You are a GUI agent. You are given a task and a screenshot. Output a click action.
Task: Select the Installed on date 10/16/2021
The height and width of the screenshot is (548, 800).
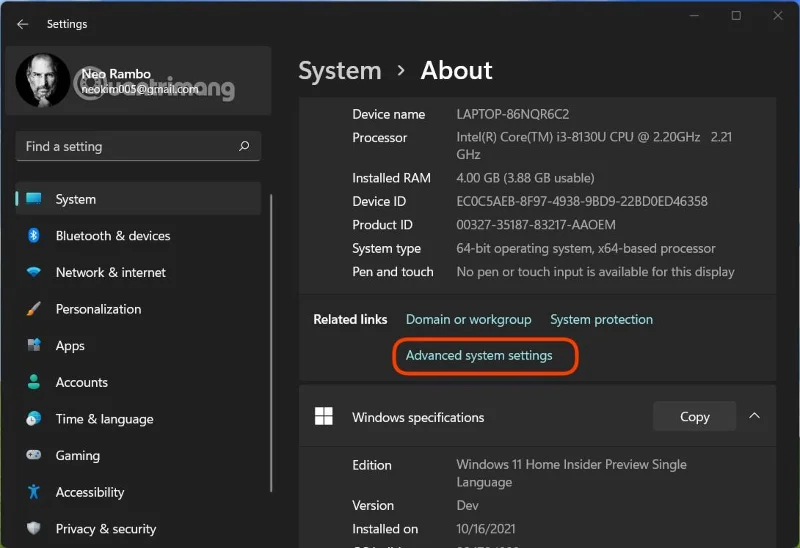pos(486,529)
